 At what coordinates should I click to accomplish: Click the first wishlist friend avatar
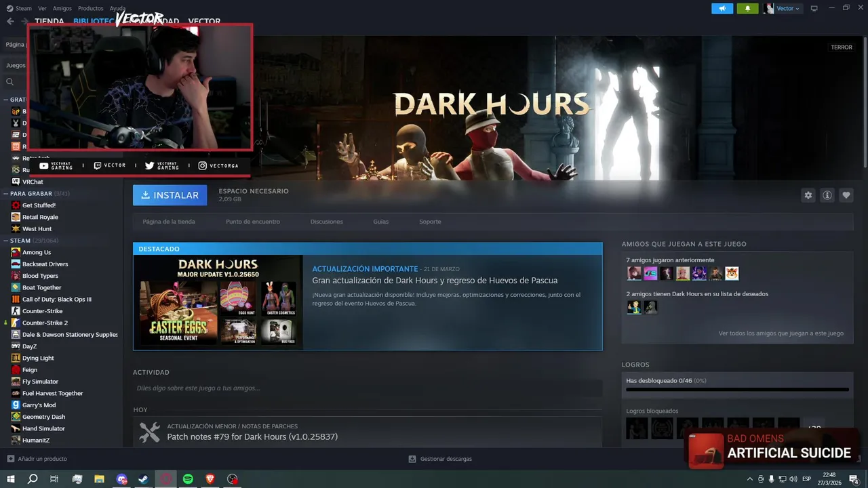tap(634, 307)
